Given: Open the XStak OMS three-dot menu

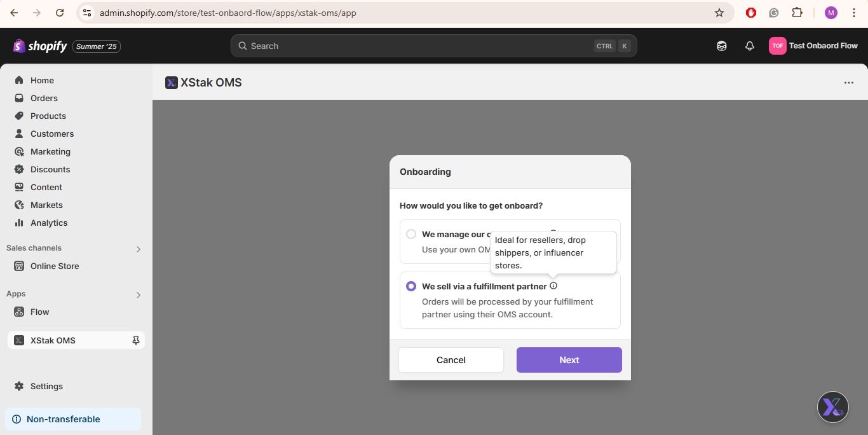Looking at the screenshot, I should 849,83.
